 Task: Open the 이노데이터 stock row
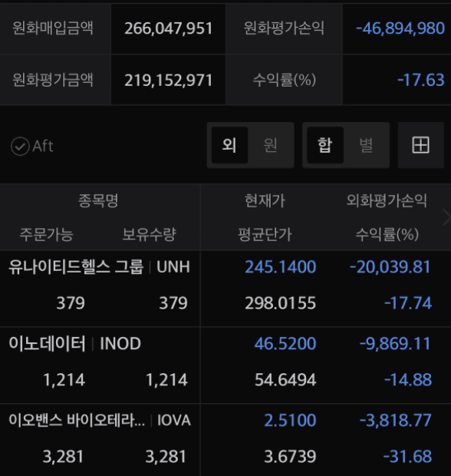[x=225, y=365]
